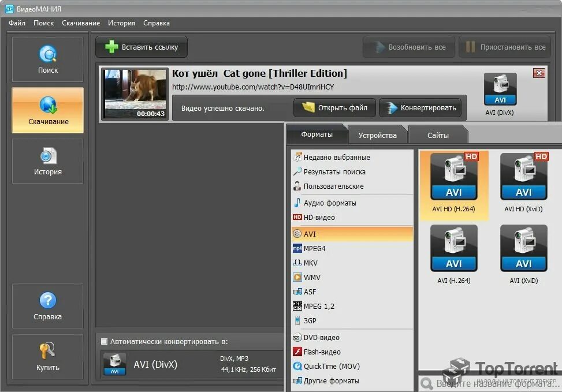
Task: Select the Flash-видео category
Action: (x=352, y=352)
